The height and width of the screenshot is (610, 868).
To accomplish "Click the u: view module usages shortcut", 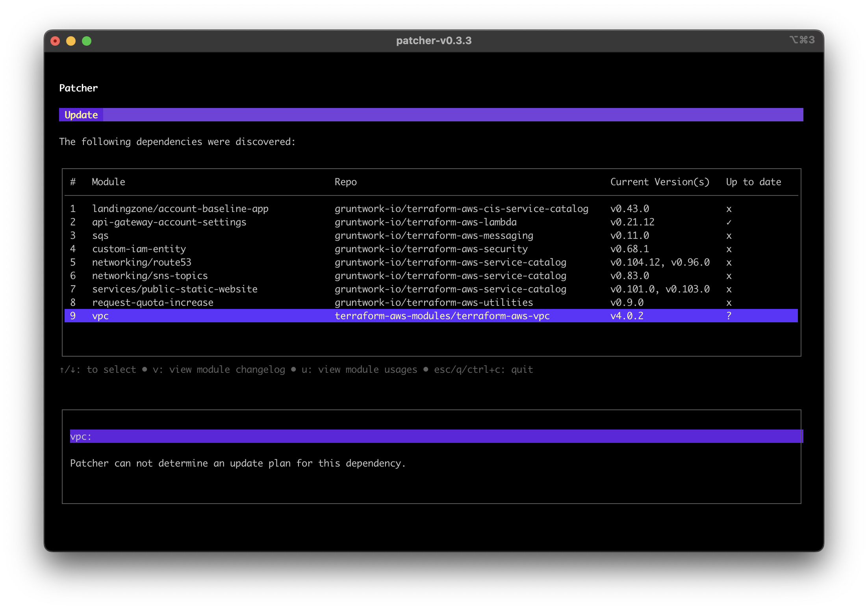I will point(359,369).
